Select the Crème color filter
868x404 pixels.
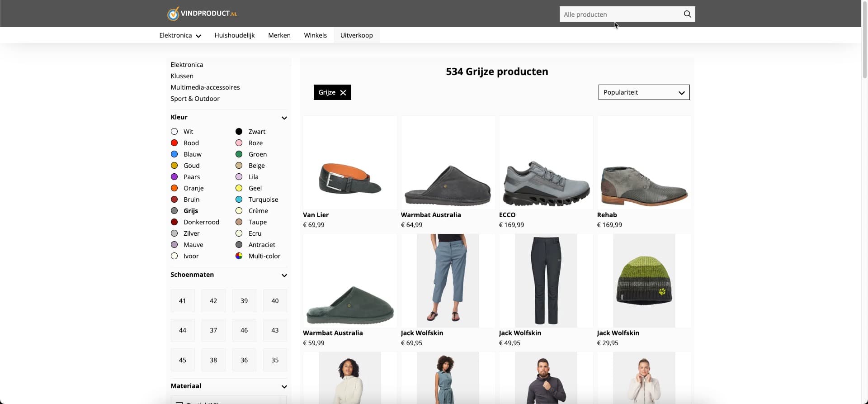click(252, 211)
